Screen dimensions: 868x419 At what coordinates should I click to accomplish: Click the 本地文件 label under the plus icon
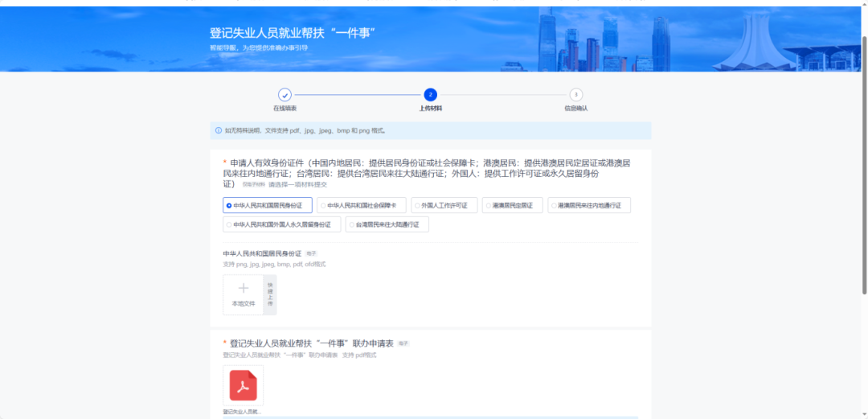[x=243, y=304]
